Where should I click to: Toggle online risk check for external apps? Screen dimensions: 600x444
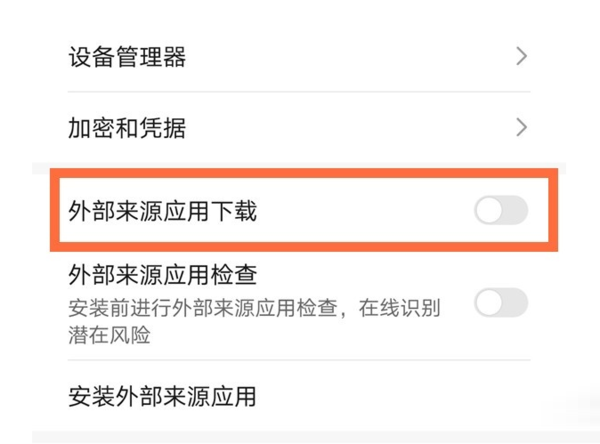pos(500,302)
